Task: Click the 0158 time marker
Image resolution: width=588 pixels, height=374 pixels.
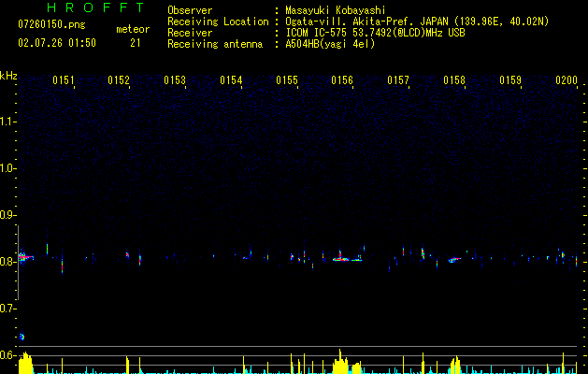Action: click(x=454, y=80)
